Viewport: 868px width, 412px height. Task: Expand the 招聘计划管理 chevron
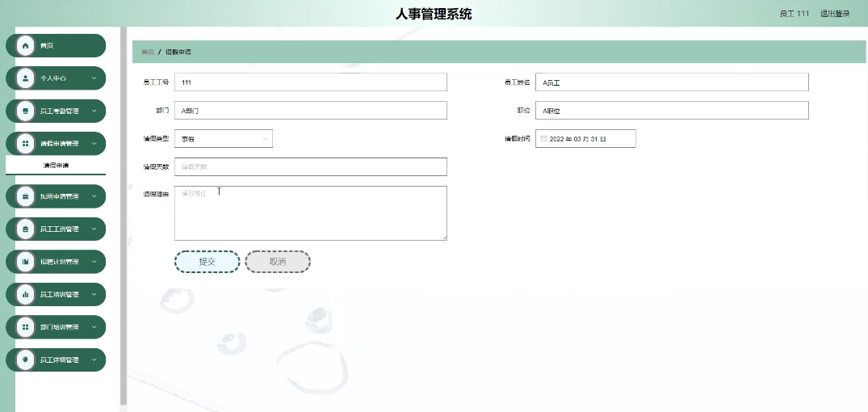[94, 262]
